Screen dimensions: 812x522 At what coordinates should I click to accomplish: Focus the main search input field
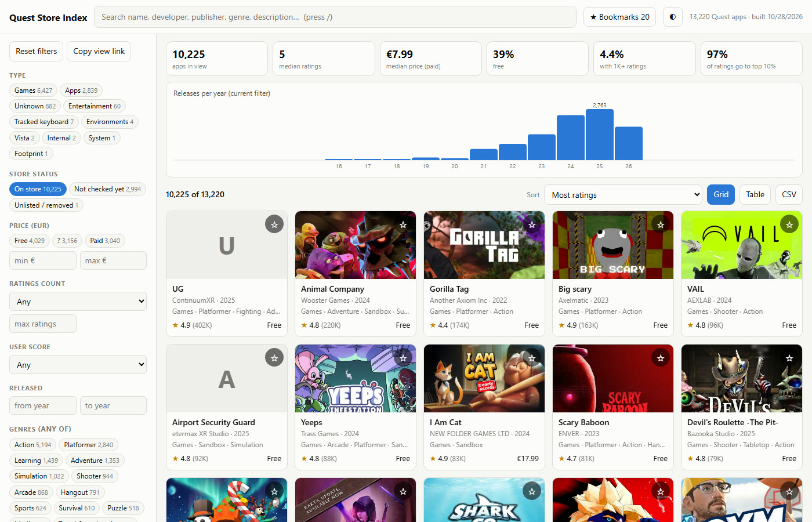[x=335, y=17]
